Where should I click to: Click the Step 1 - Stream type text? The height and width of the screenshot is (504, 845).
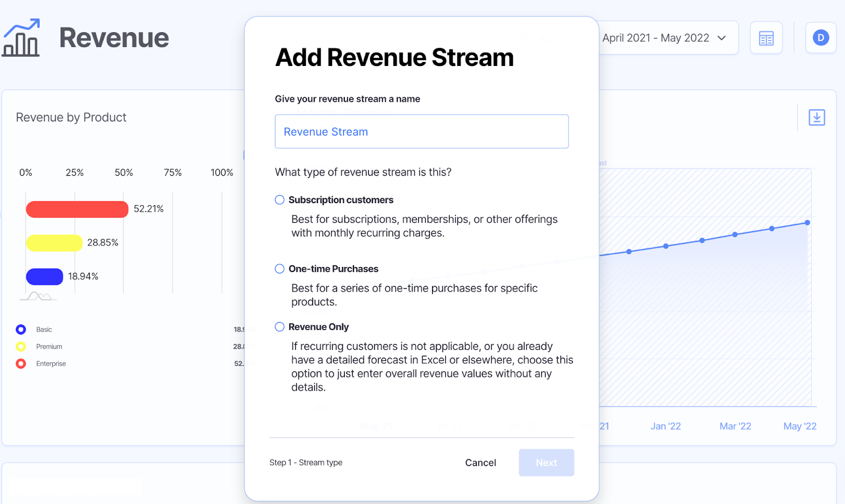click(x=306, y=462)
